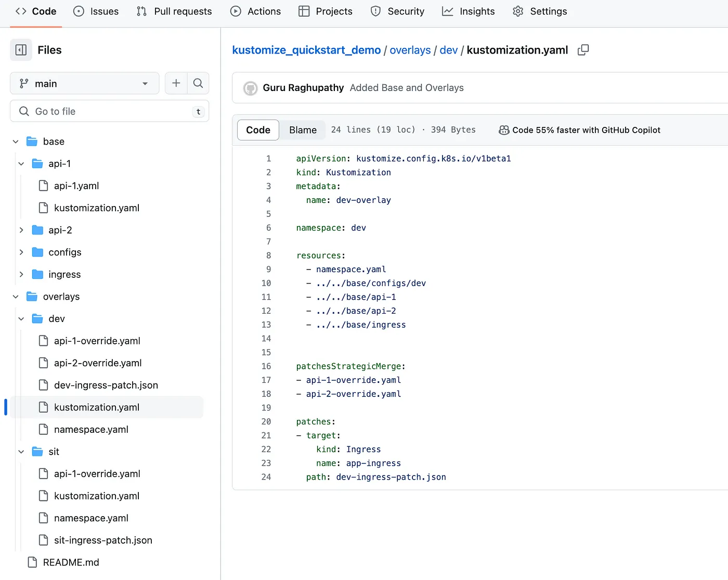Expand the configs folder chevron
Viewport: 728px width, 580px height.
tap(21, 252)
